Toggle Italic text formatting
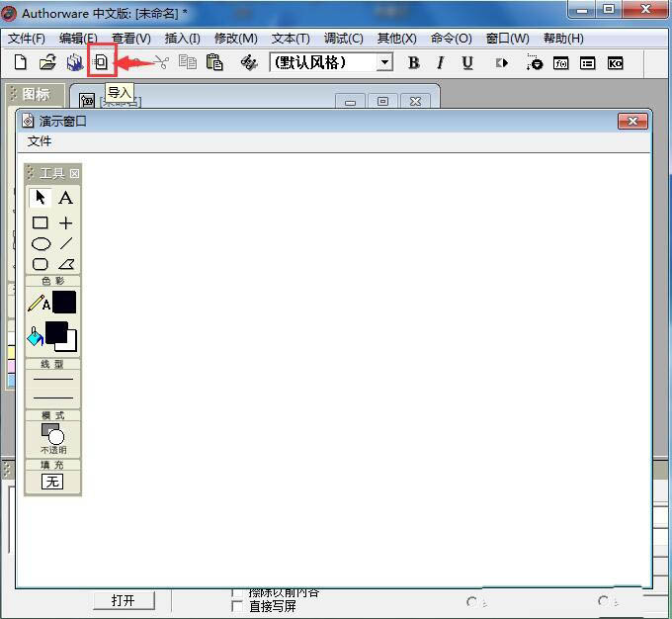 click(x=440, y=63)
